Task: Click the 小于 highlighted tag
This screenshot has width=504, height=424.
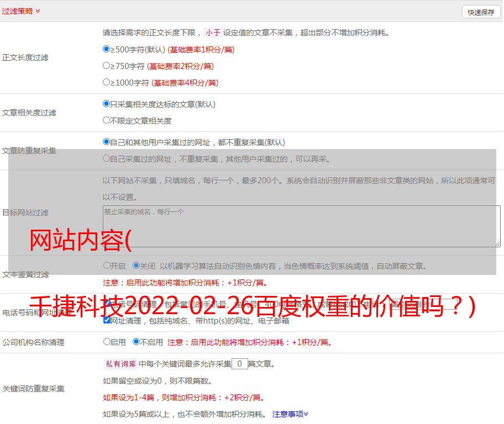Action: [213, 33]
